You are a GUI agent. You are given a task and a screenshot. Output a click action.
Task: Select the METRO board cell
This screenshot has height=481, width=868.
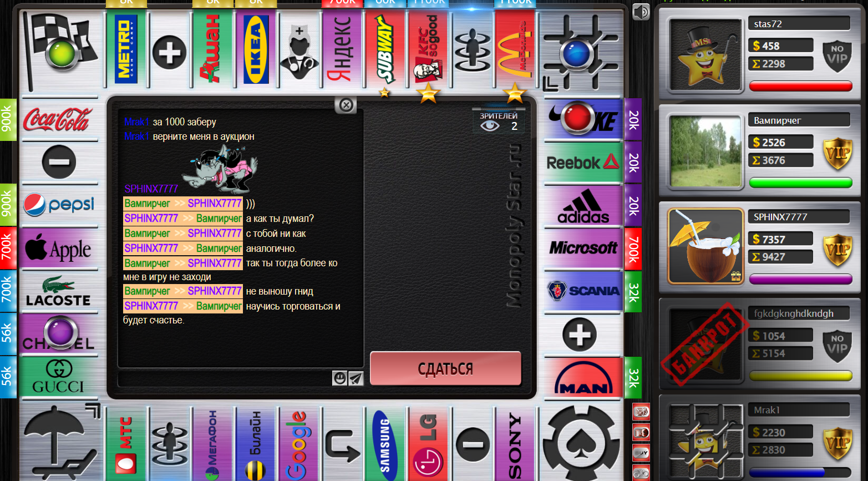pyautogui.click(x=126, y=49)
